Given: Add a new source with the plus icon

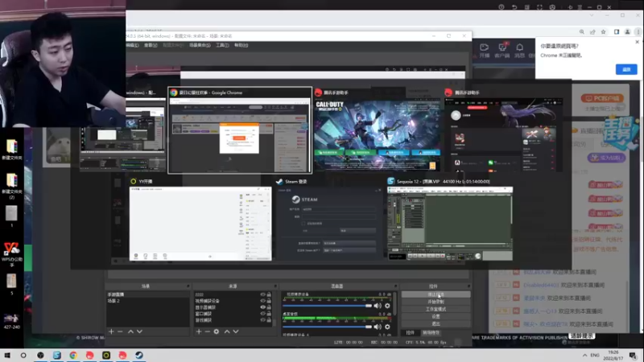Looking at the screenshot, I should pos(199,331).
